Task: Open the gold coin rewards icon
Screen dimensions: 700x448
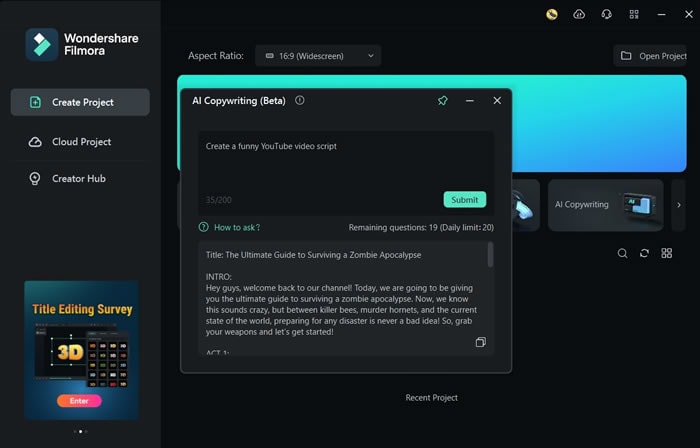Action: [552, 15]
